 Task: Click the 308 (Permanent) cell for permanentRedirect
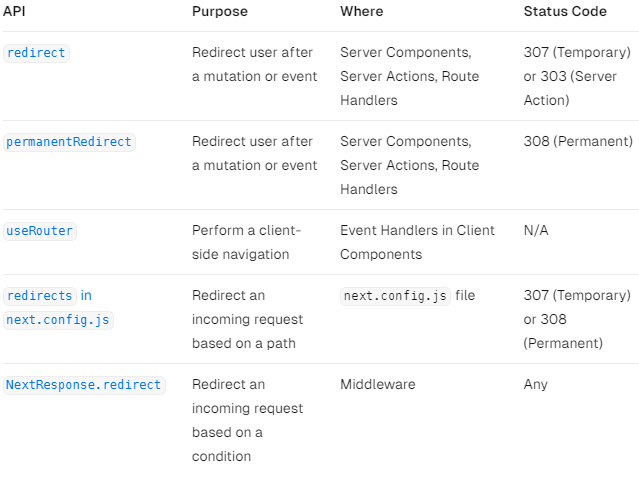coord(578,142)
